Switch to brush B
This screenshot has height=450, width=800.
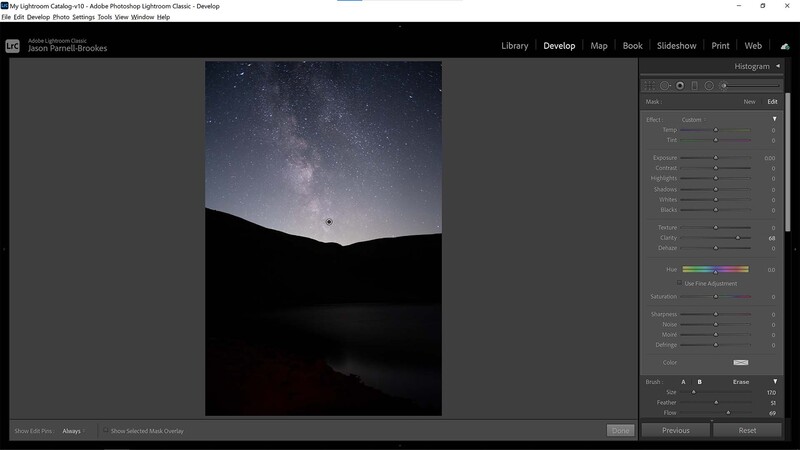point(699,382)
